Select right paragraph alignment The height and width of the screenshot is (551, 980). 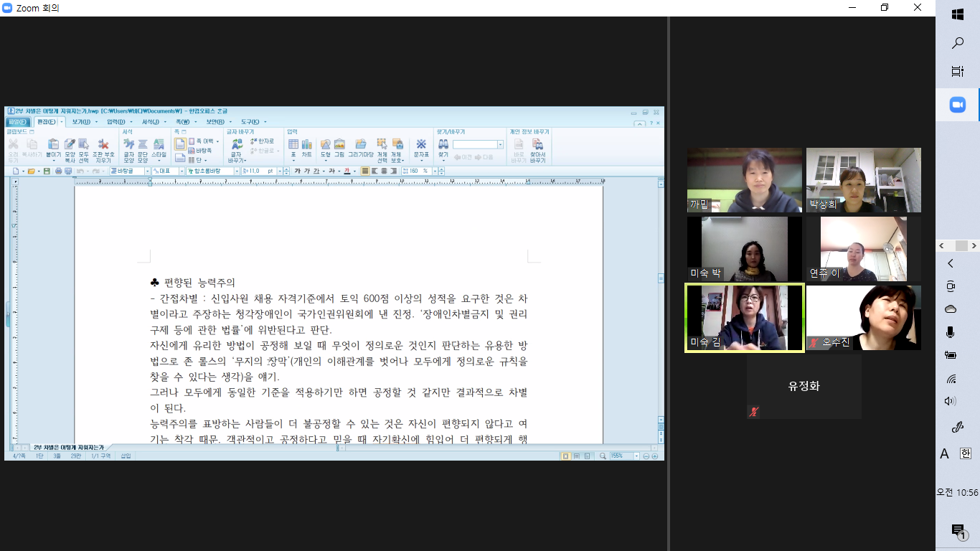[393, 171]
